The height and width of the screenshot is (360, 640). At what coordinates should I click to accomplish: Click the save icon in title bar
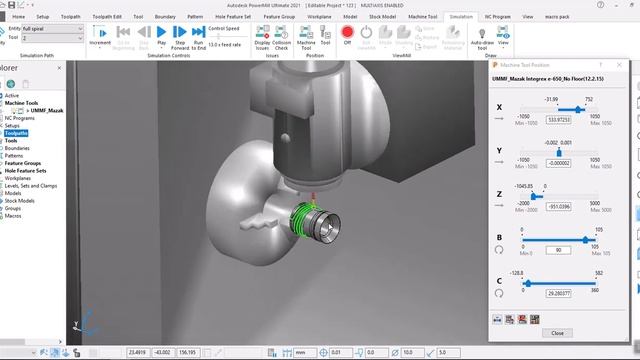[x=11, y=5]
